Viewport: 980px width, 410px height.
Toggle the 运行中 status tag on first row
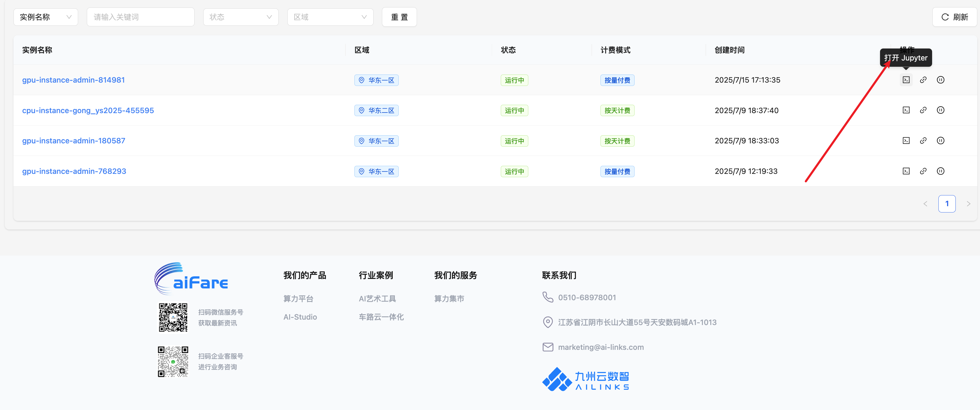[x=514, y=80]
